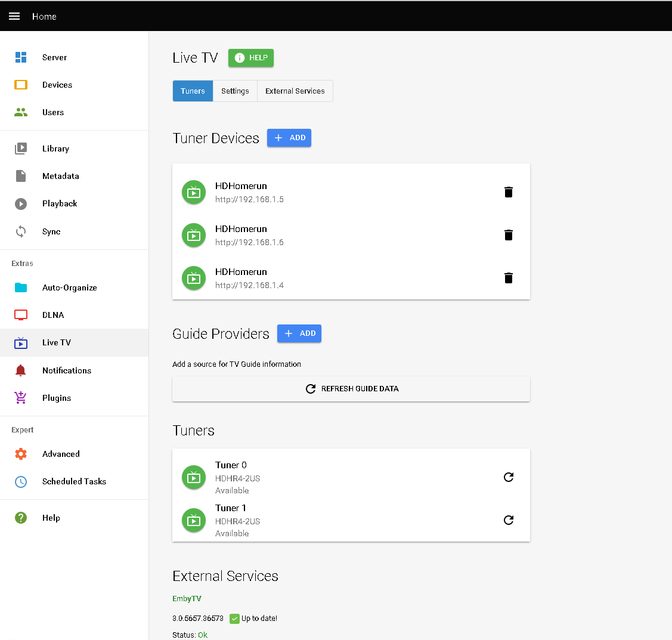Open DLNA in the sidebar
Image resolution: width=672 pixels, height=640 pixels.
tap(75, 315)
